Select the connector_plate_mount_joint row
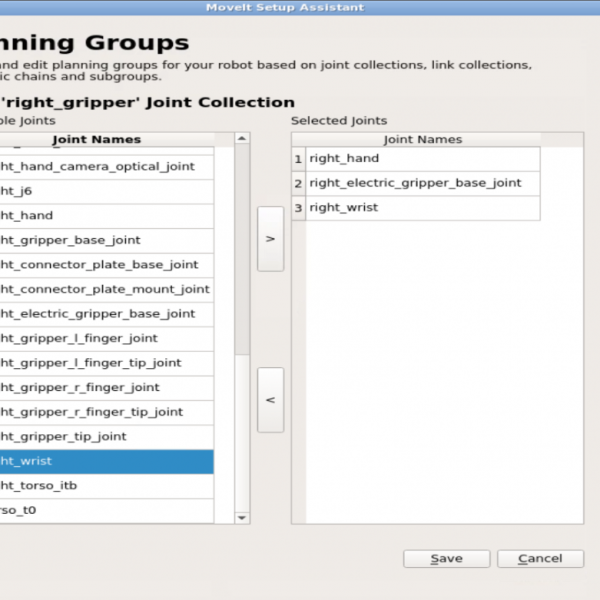Screen dimensions: 600x600 tap(107, 289)
